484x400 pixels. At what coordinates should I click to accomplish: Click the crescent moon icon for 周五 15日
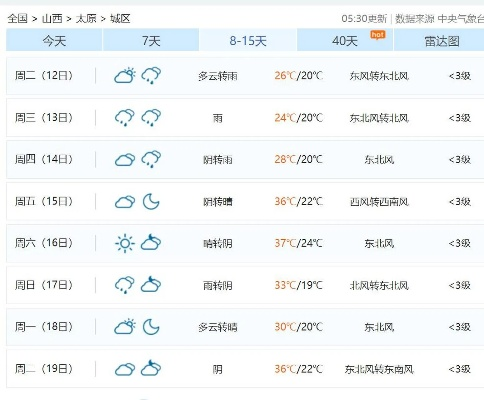pyautogui.click(x=151, y=201)
